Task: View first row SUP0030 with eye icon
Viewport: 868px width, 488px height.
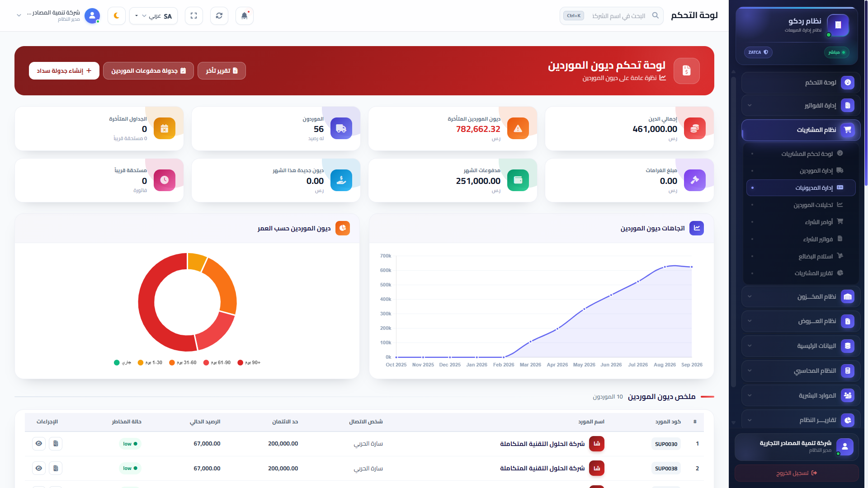Action: pos(39,444)
